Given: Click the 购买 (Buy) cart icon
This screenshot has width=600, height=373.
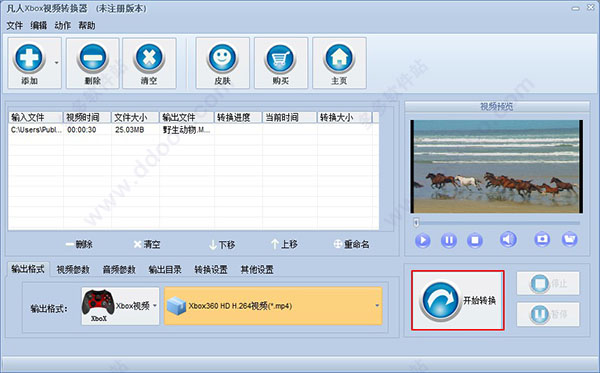Looking at the screenshot, I should click(x=280, y=58).
